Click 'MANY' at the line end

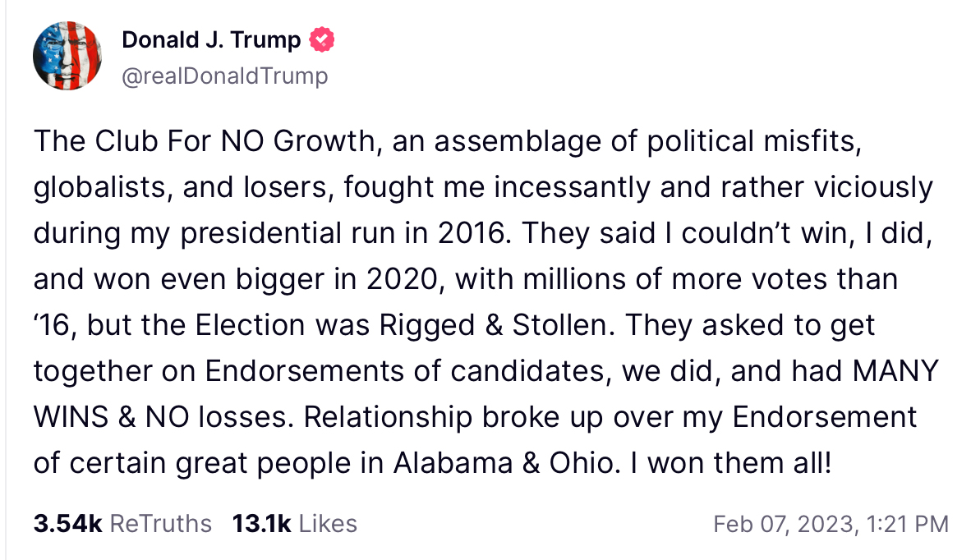[895, 371]
